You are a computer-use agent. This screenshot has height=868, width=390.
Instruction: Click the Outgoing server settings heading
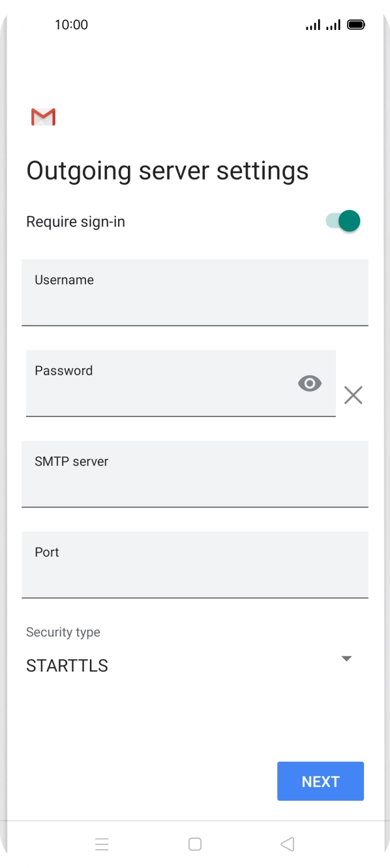[168, 171]
